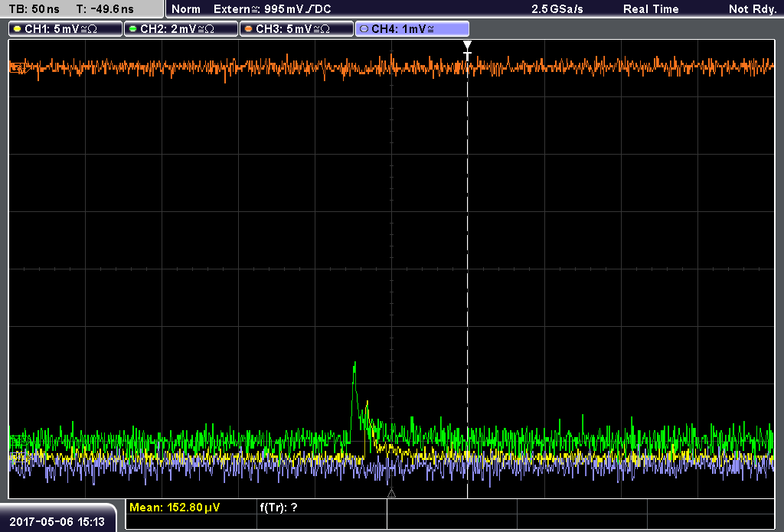784x532 pixels.
Task: Click the Real Time acquisition mode label
Action: [x=651, y=9]
